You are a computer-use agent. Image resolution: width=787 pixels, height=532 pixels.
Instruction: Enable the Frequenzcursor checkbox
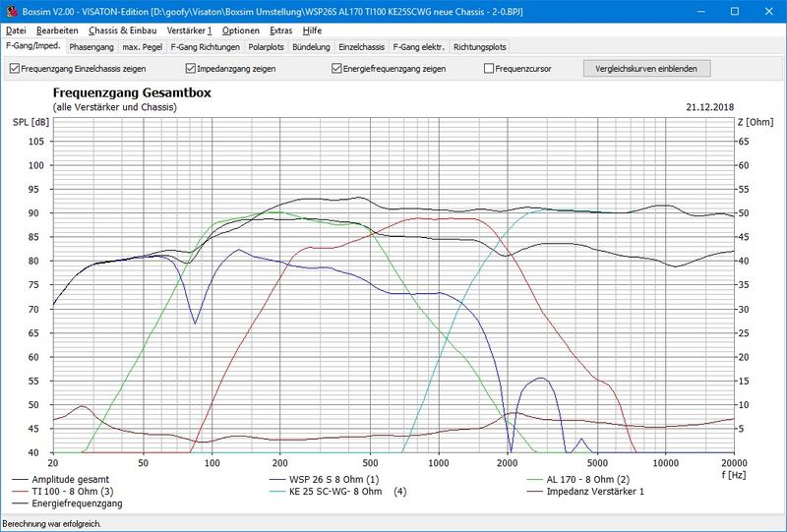pos(489,69)
